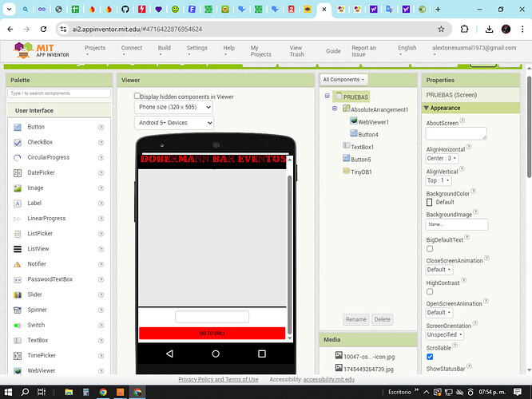This screenshot has width=532, height=399.
Task: Click the palette component search field
Action: point(59,93)
